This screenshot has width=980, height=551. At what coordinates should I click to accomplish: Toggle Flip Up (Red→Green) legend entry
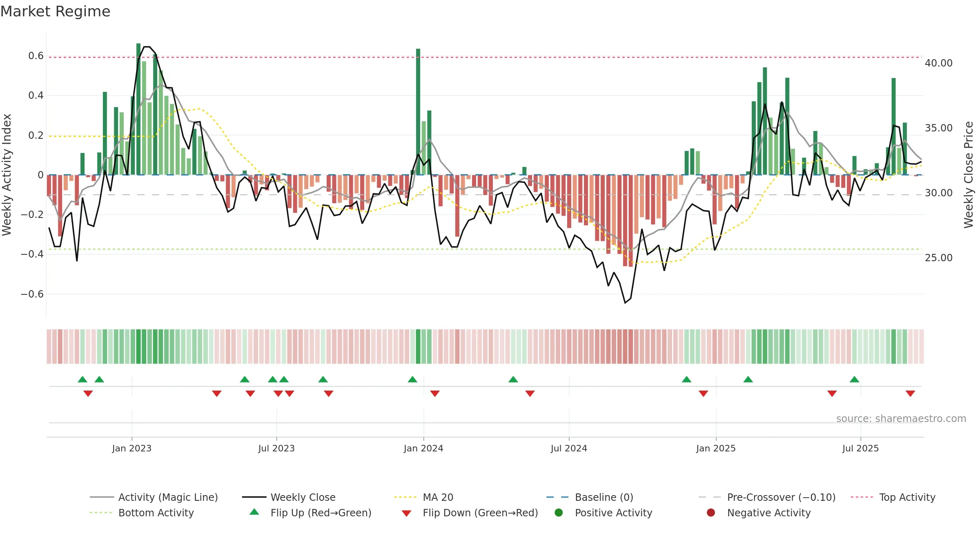pos(310,513)
